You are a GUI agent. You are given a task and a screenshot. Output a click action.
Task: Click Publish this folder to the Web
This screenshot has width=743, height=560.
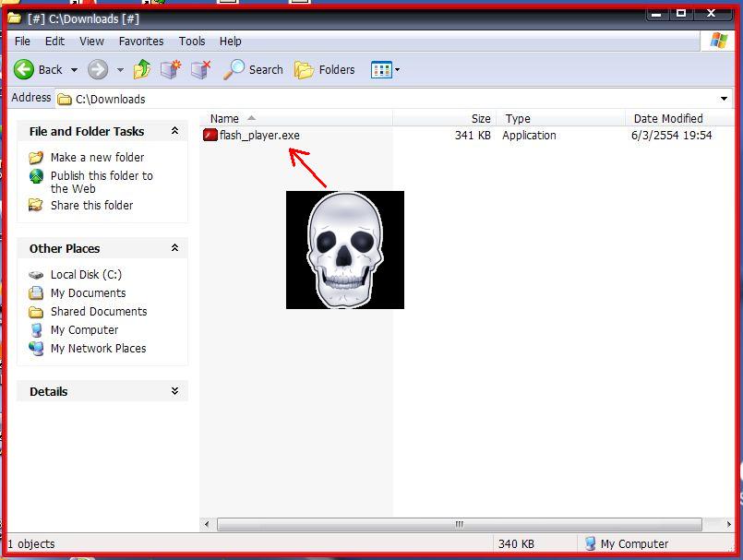pyautogui.click(x=102, y=182)
